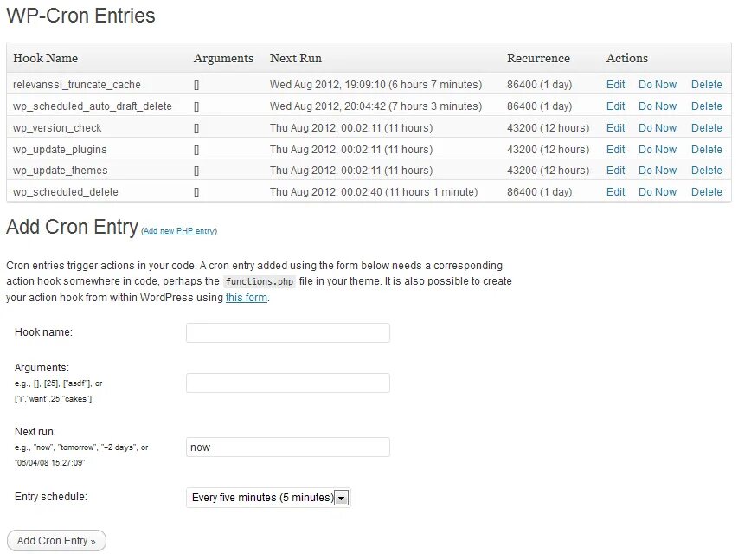
Task: Click the Next run input field
Action: tap(287, 447)
